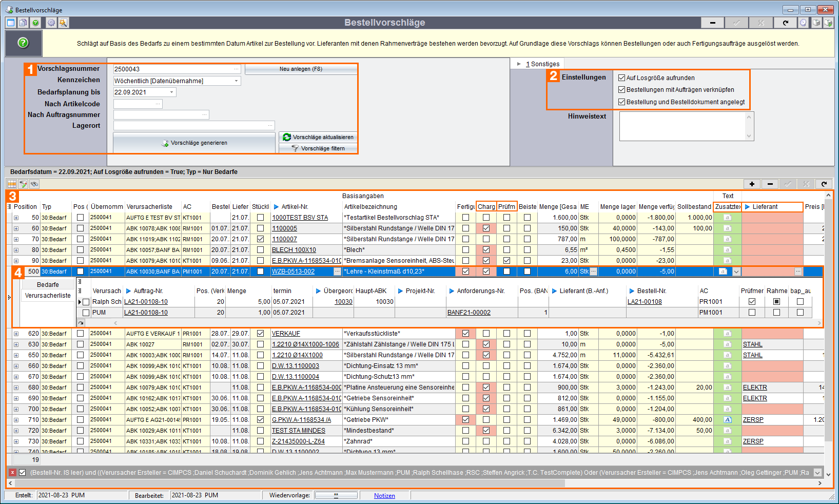Click the plus add row grid button

[752, 184]
